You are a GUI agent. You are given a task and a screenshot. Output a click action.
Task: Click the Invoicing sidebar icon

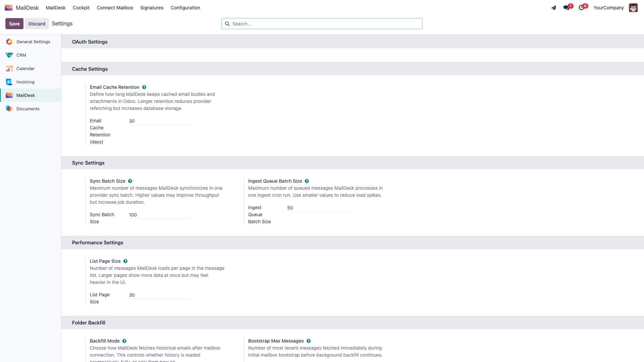pyautogui.click(x=9, y=82)
